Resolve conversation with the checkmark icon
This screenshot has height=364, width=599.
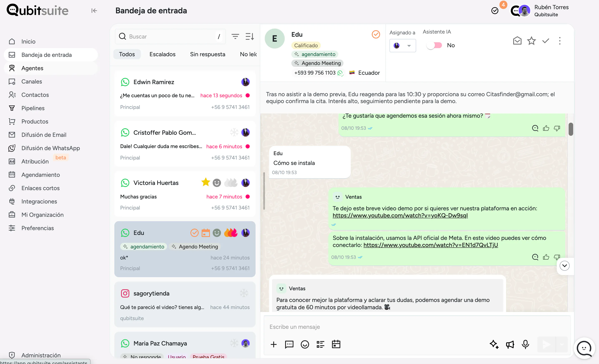(x=546, y=41)
